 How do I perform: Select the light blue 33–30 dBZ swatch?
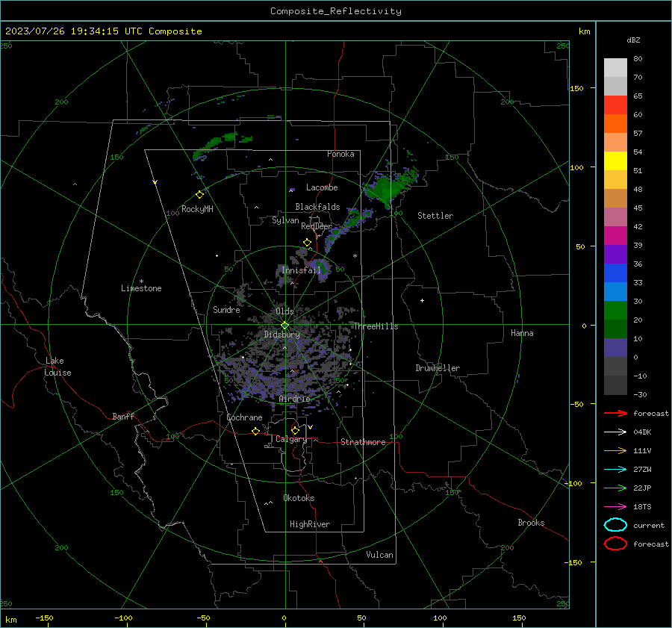point(615,292)
